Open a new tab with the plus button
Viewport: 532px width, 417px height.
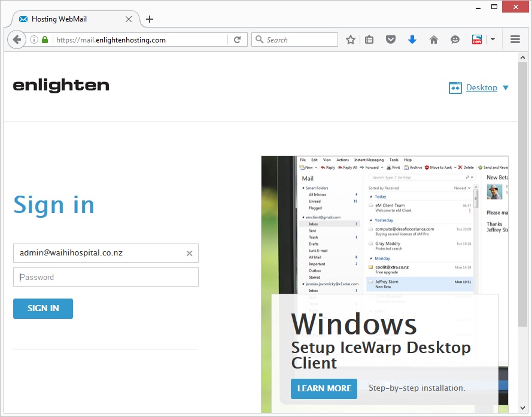click(149, 19)
